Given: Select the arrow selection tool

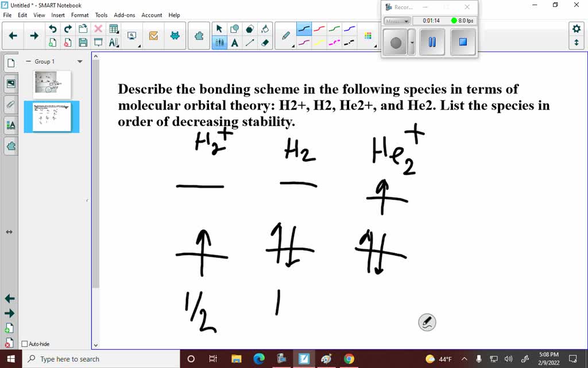Looking at the screenshot, I should [219, 29].
